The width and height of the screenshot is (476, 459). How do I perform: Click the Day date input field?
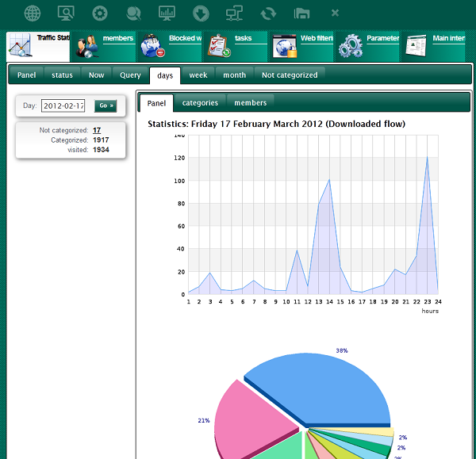click(x=63, y=105)
